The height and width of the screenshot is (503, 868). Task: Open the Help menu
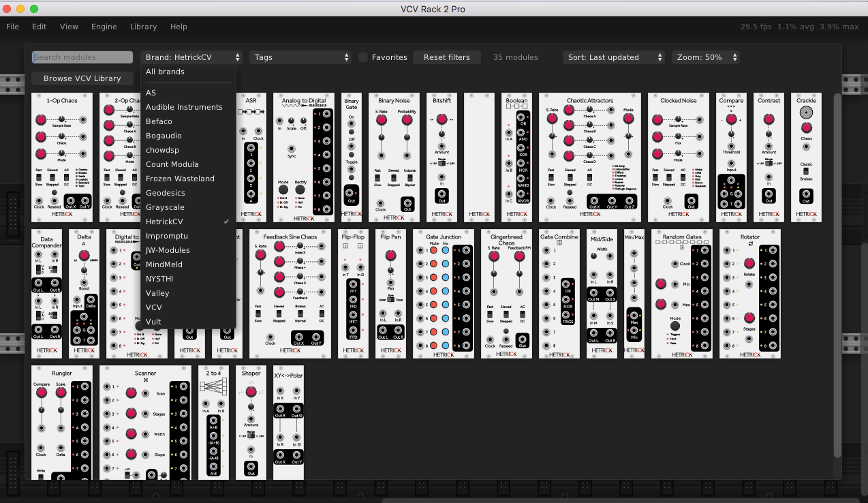[179, 27]
